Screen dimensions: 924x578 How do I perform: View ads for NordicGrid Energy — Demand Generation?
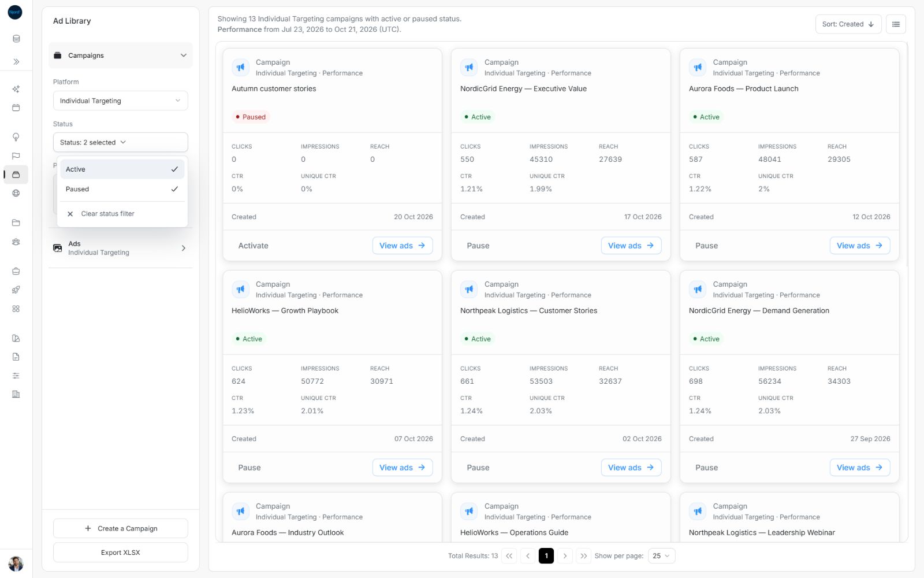coord(859,468)
